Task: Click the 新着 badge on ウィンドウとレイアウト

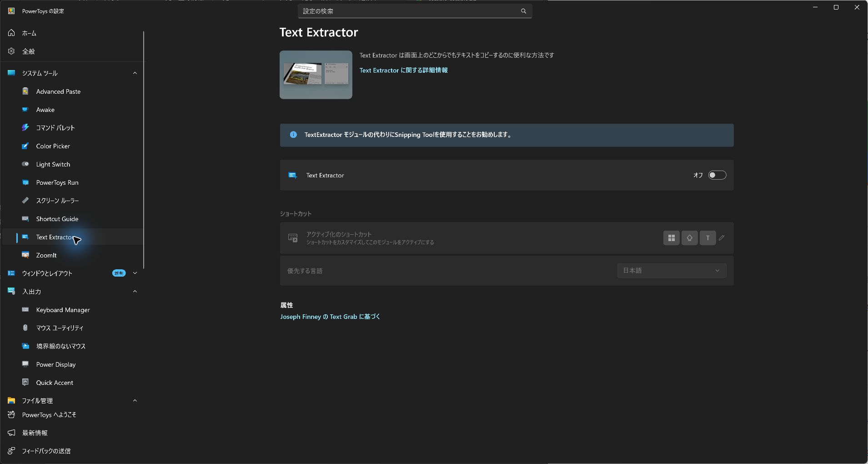Action: 119,273
